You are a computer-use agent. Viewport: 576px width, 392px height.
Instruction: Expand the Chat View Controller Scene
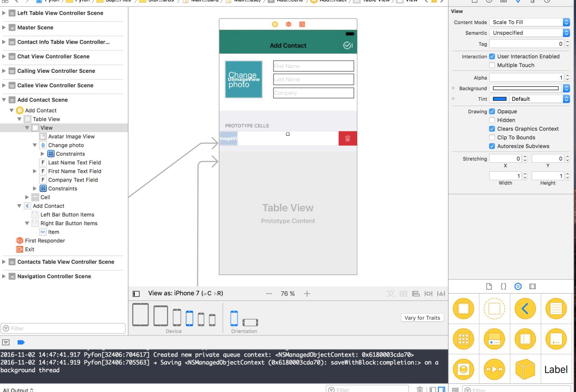(5, 56)
